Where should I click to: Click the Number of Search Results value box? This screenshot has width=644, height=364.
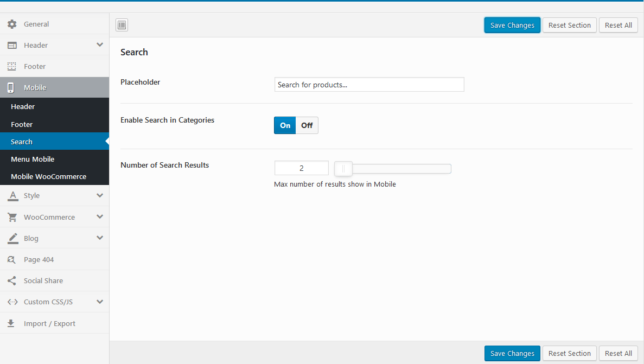click(302, 168)
